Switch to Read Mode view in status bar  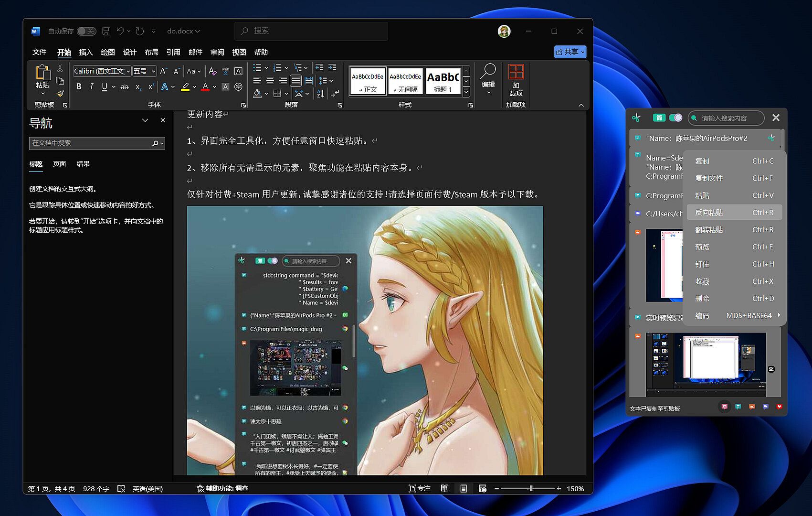(444, 488)
